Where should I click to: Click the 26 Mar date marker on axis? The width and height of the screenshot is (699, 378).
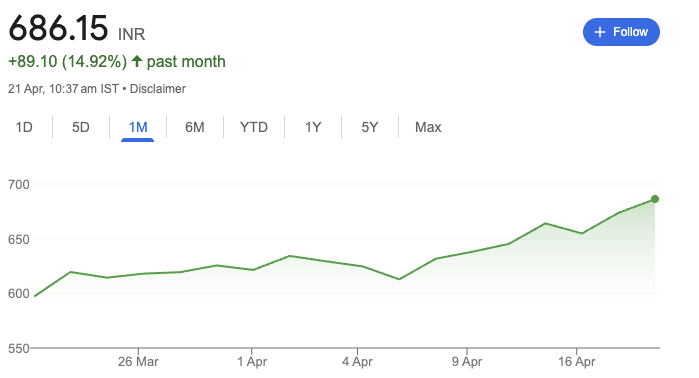point(138,362)
